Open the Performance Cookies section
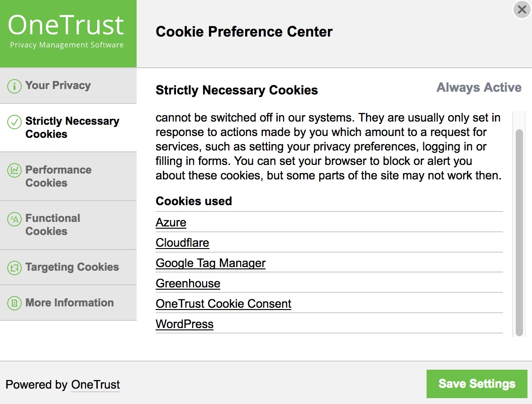The image size is (532, 404). click(x=59, y=176)
